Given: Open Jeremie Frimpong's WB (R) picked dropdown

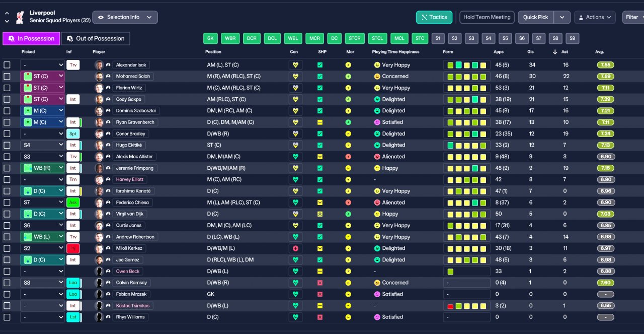Looking at the screenshot, I should 43,168.
